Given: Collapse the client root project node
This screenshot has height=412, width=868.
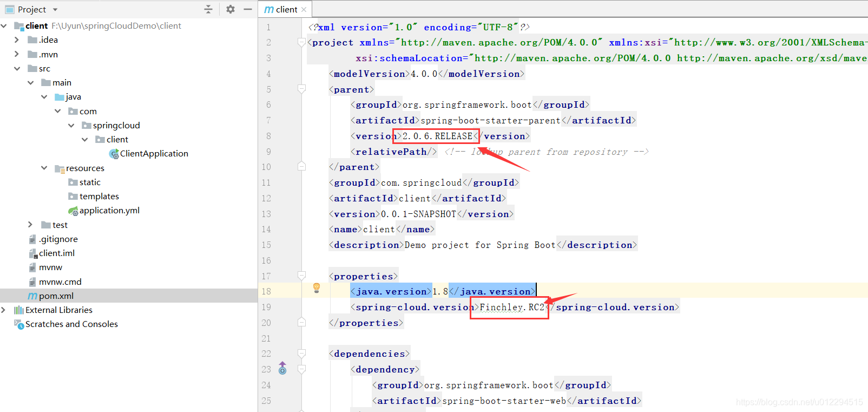Looking at the screenshot, I should (4, 25).
